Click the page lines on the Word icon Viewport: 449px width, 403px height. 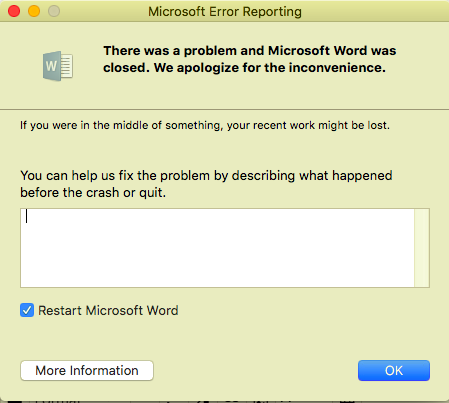click(x=66, y=66)
